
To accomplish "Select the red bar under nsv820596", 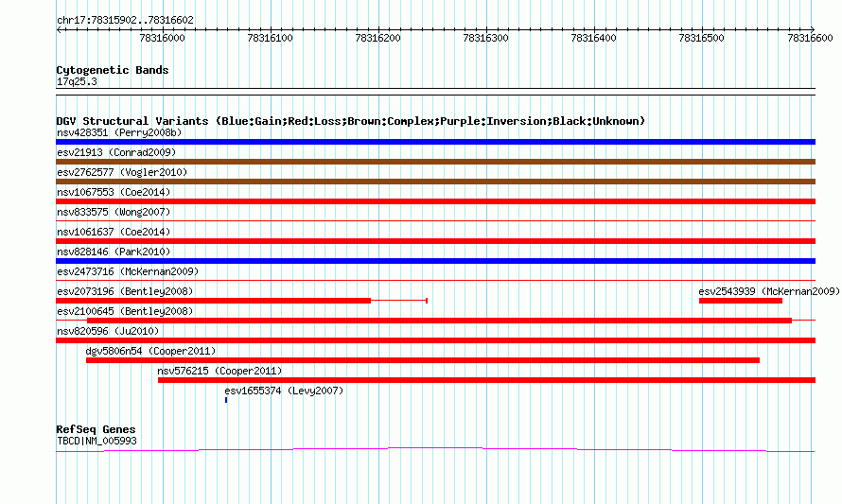I will [435, 340].
